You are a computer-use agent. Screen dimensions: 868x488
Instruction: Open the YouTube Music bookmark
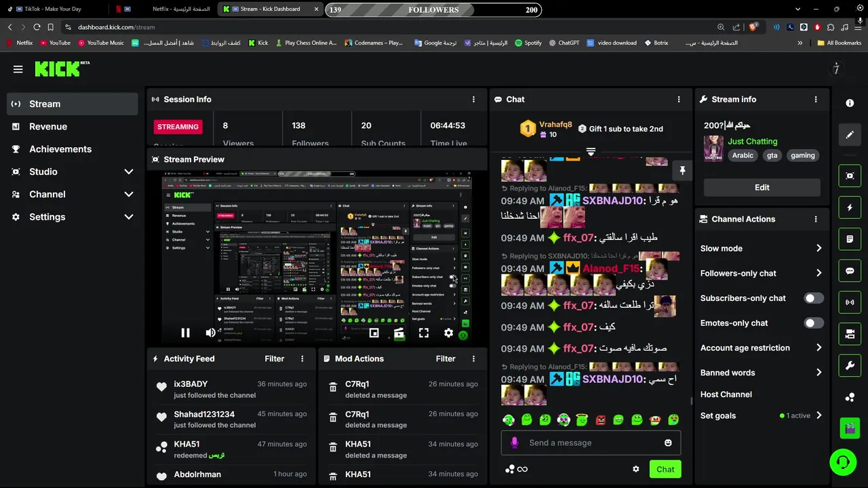point(101,43)
